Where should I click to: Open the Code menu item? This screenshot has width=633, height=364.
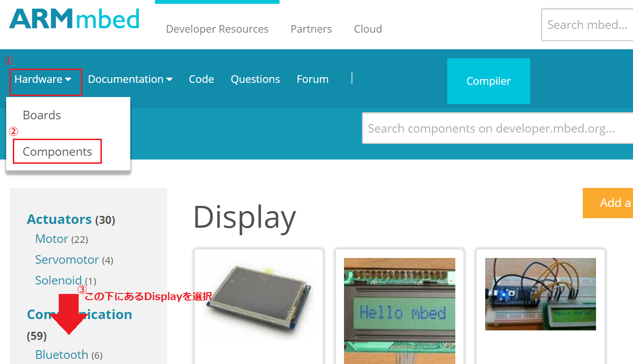point(201,79)
